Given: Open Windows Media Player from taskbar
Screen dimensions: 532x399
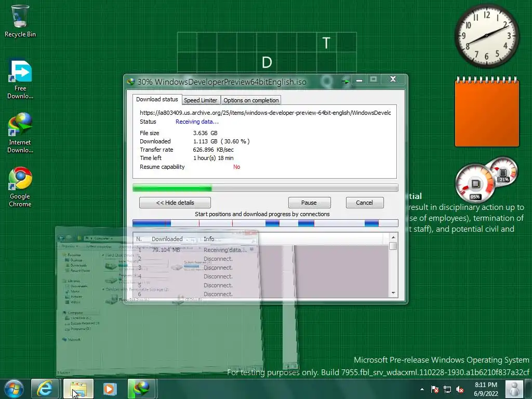Looking at the screenshot, I should (x=110, y=389).
